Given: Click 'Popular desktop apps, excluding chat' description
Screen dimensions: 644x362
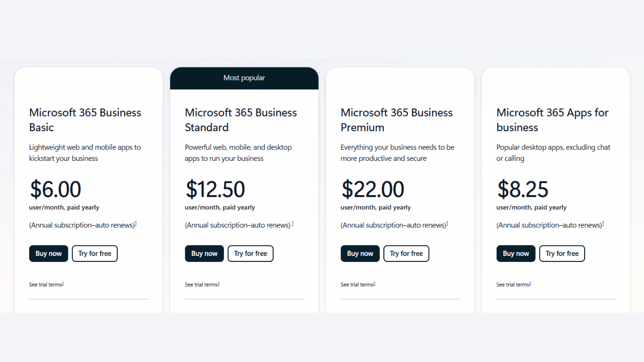Looking at the screenshot, I should tap(553, 153).
